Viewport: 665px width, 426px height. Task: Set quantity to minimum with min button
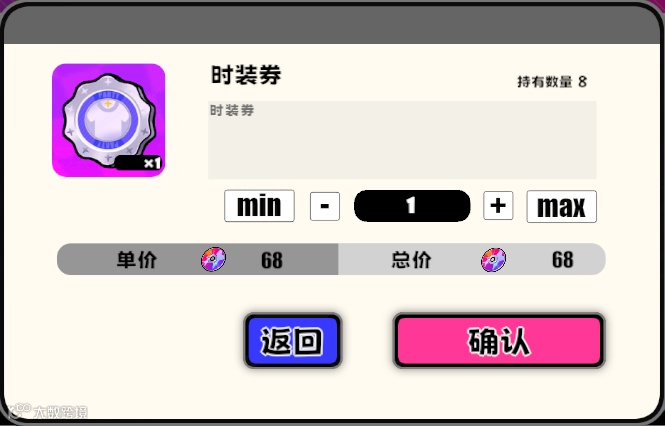tap(259, 206)
